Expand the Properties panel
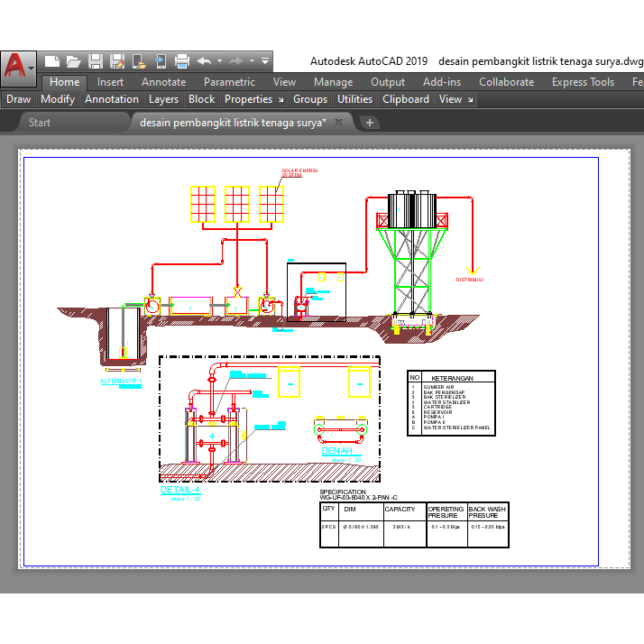 [248, 99]
